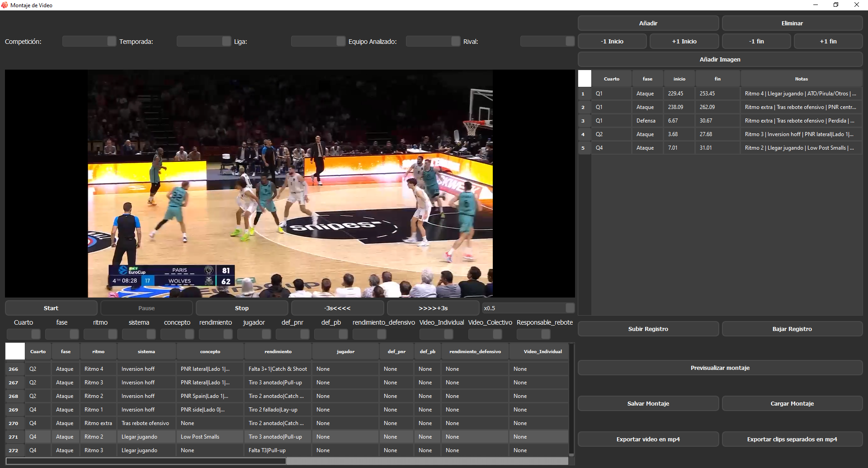
Task: Skip forward with >>>>+3s button
Action: (x=433, y=308)
